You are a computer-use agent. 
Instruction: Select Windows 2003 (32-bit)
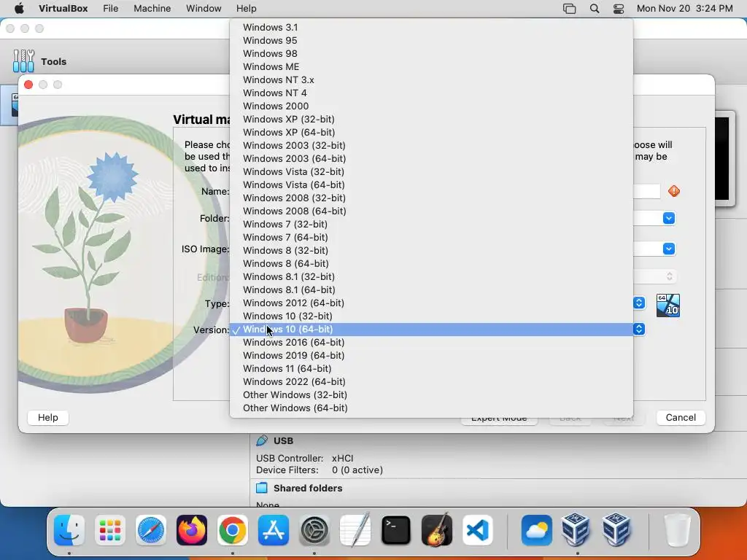[431, 145]
